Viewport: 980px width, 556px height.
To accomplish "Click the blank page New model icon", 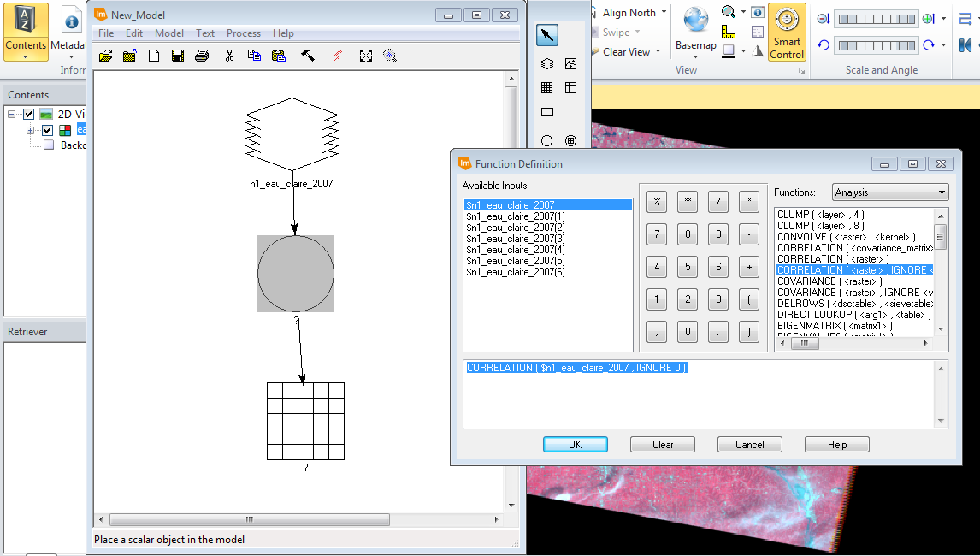I will [x=154, y=56].
